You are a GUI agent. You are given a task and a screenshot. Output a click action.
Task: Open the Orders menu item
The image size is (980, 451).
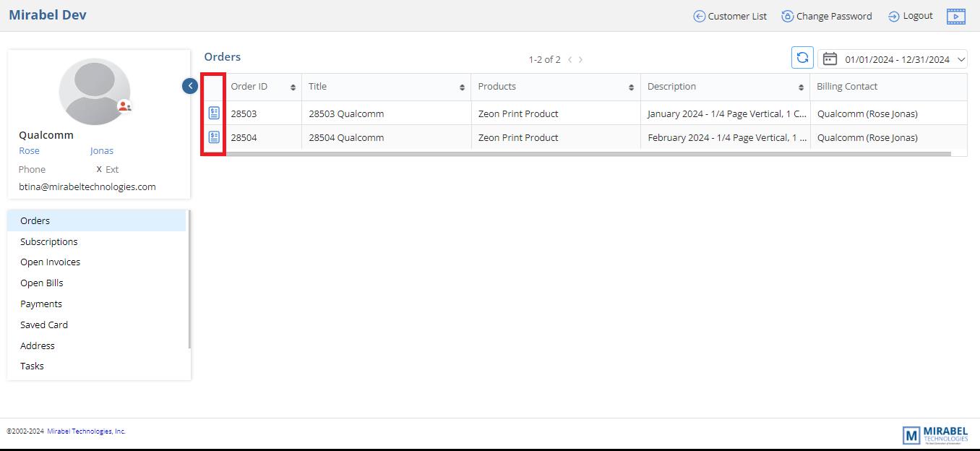coord(97,221)
